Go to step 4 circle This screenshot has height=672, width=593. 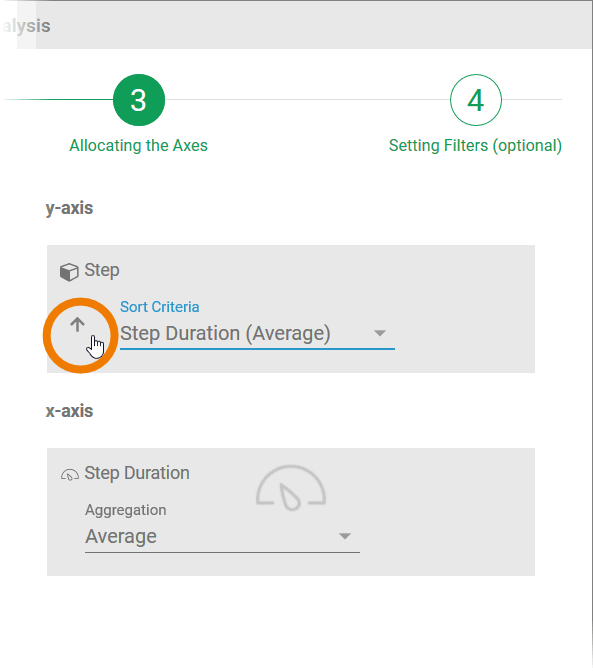[476, 100]
